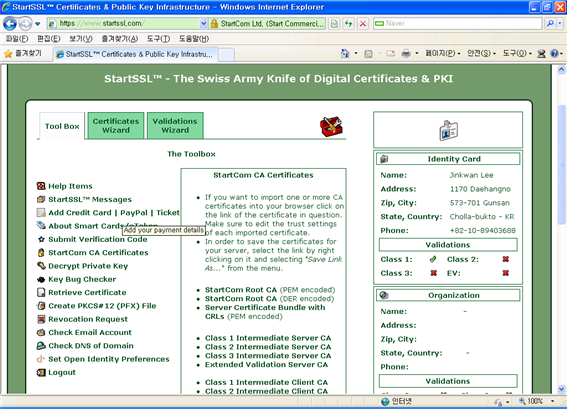
Task: Open Server Certificate Bundle with CRLs link
Action: pyautogui.click(x=265, y=312)
